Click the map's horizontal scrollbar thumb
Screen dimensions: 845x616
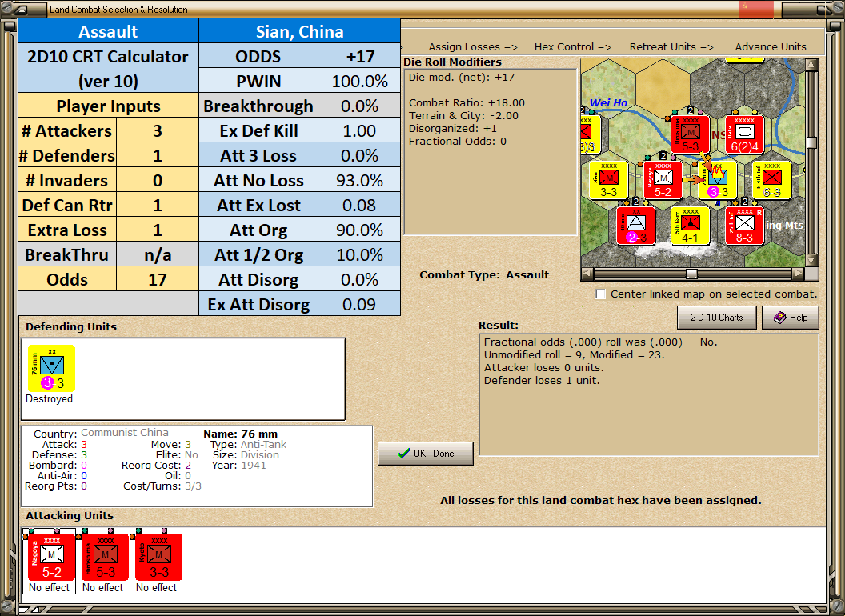pyautogui.click(x=691, y=274)
